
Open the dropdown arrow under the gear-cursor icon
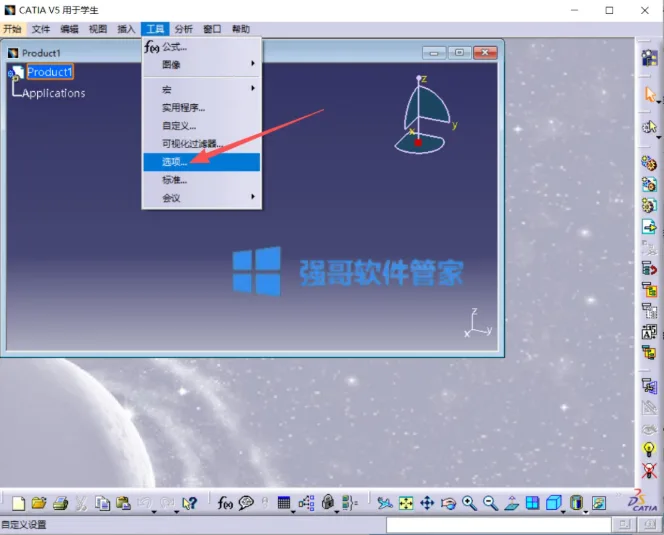coord(658,138)
